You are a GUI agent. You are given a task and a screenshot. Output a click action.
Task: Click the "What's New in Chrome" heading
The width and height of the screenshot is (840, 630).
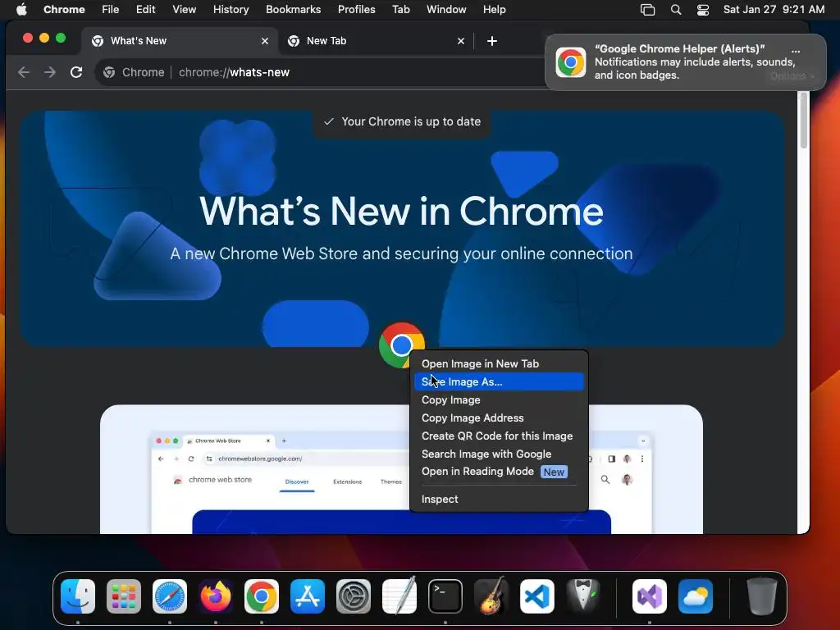pos(401,211)
